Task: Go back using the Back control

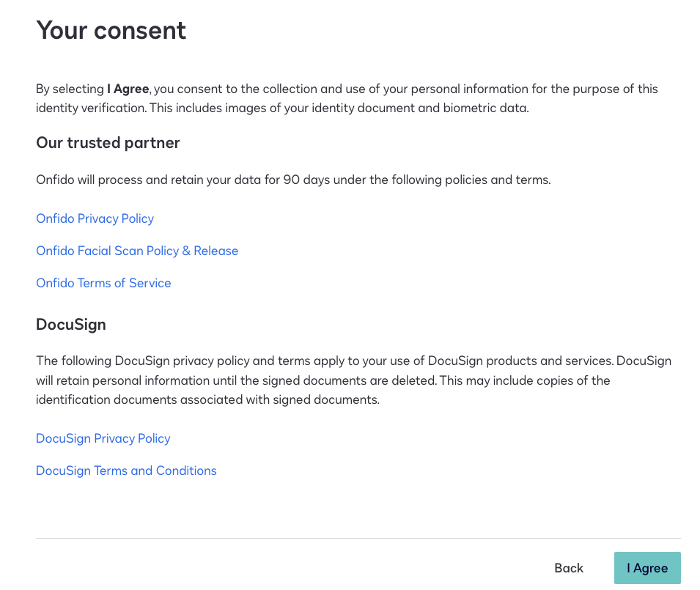Action: (x=568, y=568)
